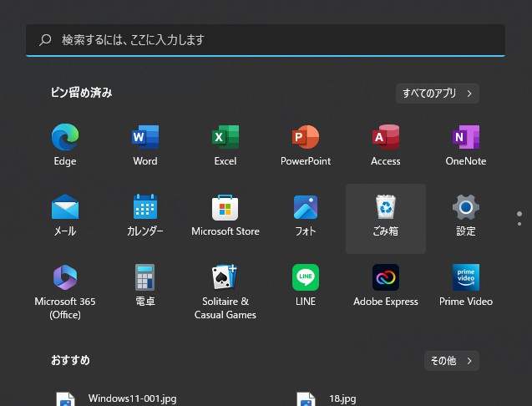
Task: Select the first pinned page dot
Action: (x=519, y=214)
